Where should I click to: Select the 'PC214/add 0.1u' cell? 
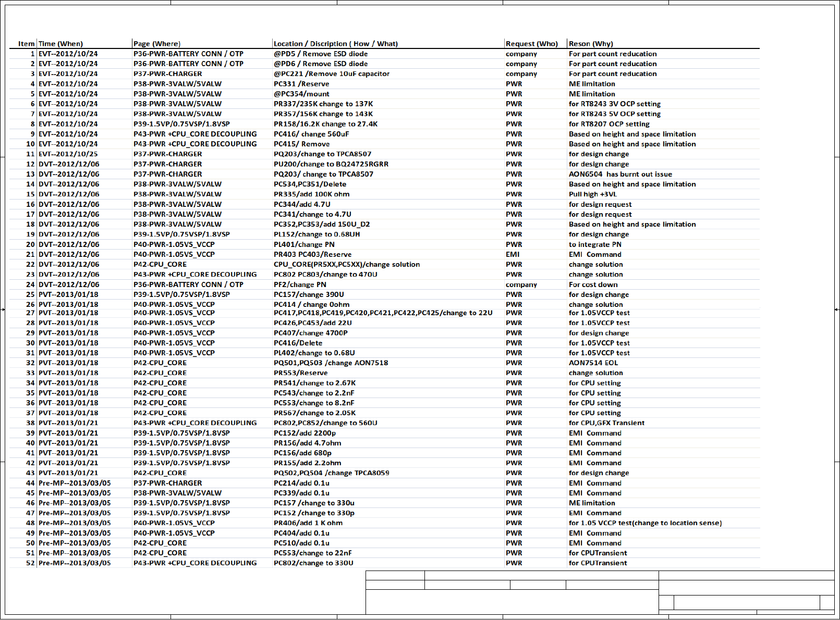pos(301,483)
